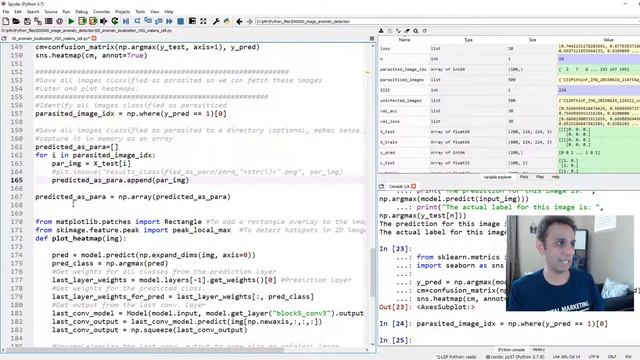Sort variables by the Name column header

pyautogui.click(x=404, y=40)
